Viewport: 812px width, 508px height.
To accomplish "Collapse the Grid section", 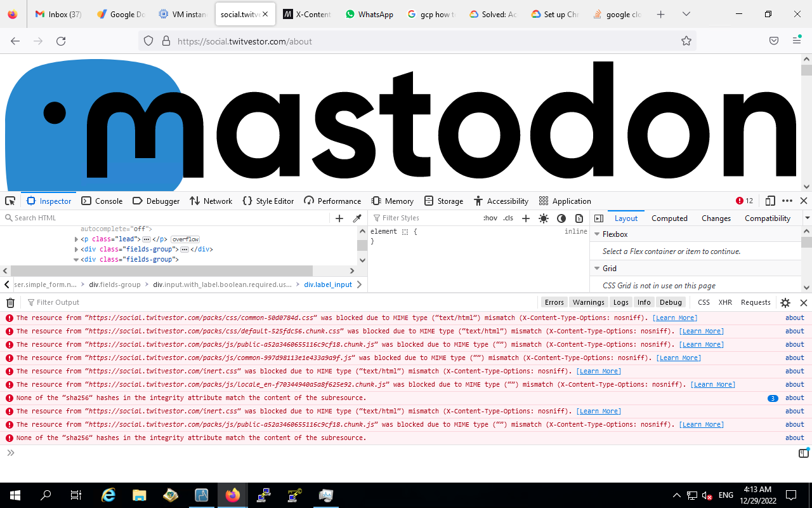I will point(597,269).
